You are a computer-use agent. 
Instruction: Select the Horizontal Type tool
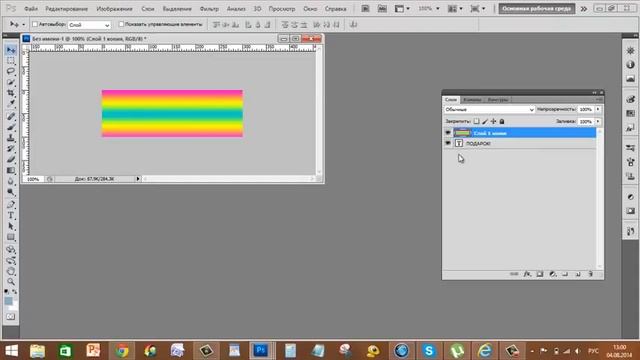coord(11,216)
